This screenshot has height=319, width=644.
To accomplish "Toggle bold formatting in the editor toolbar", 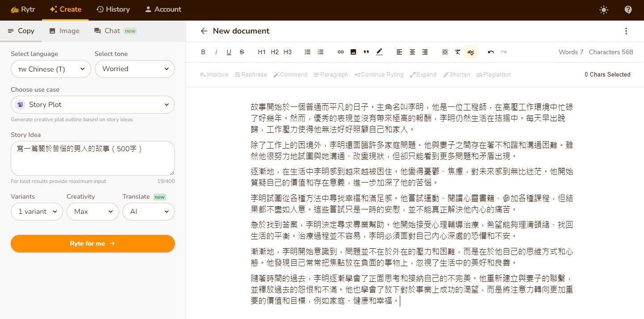I will click(203, 52).
